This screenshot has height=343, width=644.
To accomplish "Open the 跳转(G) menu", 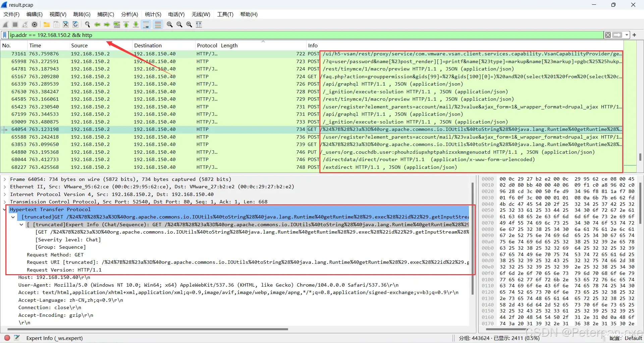I will point(82,14).
